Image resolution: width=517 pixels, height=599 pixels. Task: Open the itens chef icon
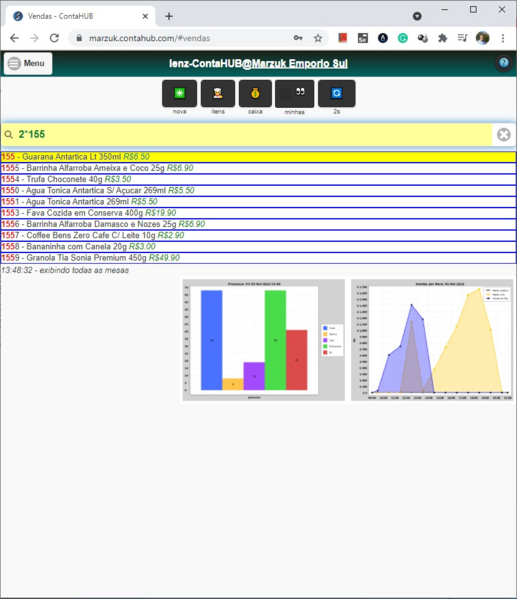coord(218,93)
